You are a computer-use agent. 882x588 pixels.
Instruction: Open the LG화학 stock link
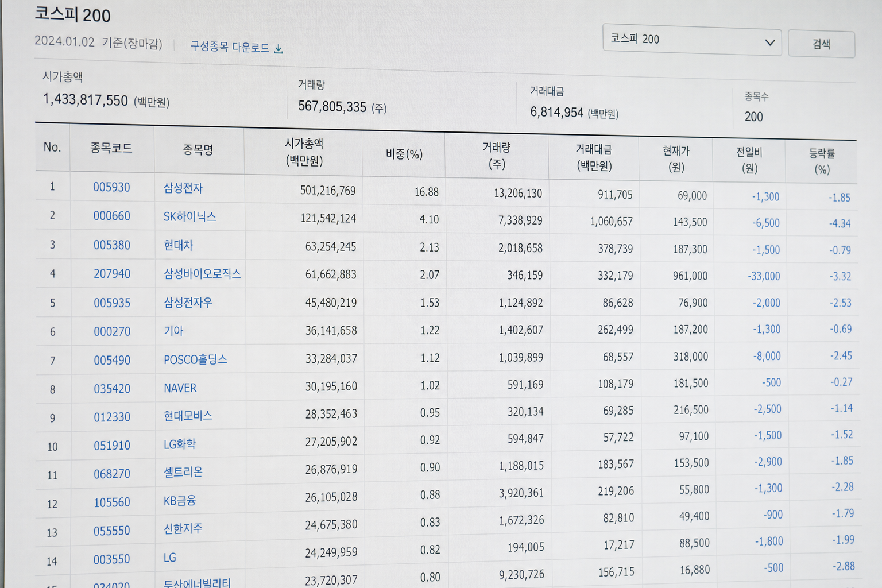[180, 444]
